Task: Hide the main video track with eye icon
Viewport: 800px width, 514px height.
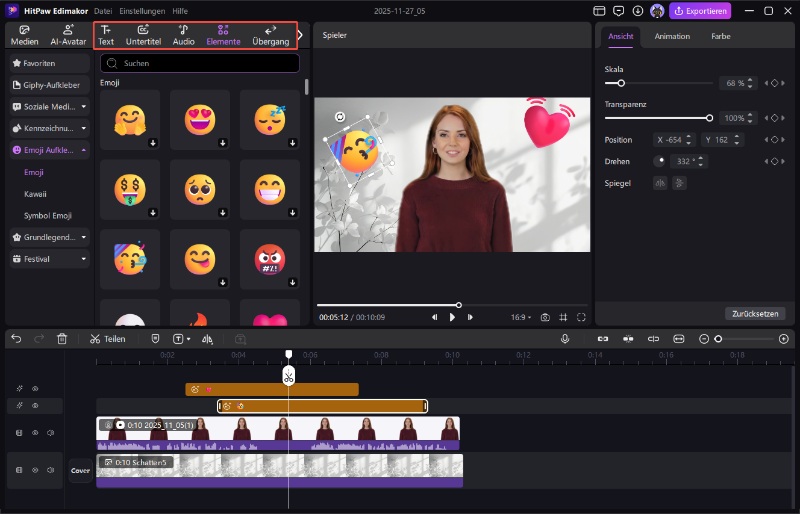Action: click(x=35, y=433)
